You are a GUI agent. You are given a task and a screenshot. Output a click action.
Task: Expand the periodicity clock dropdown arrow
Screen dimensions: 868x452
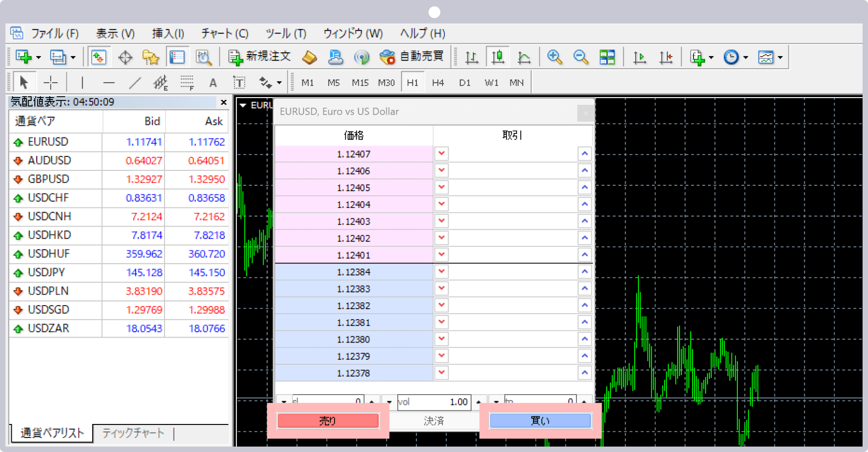[745, 57]
